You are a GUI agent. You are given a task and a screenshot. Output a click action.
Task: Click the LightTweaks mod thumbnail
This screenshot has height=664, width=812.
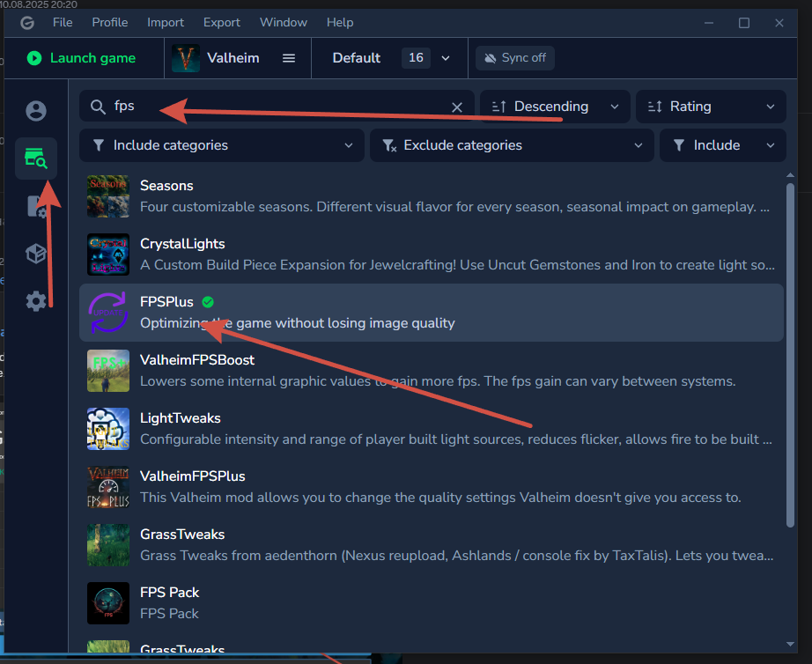pyautogui.click(x=108, y=429)
